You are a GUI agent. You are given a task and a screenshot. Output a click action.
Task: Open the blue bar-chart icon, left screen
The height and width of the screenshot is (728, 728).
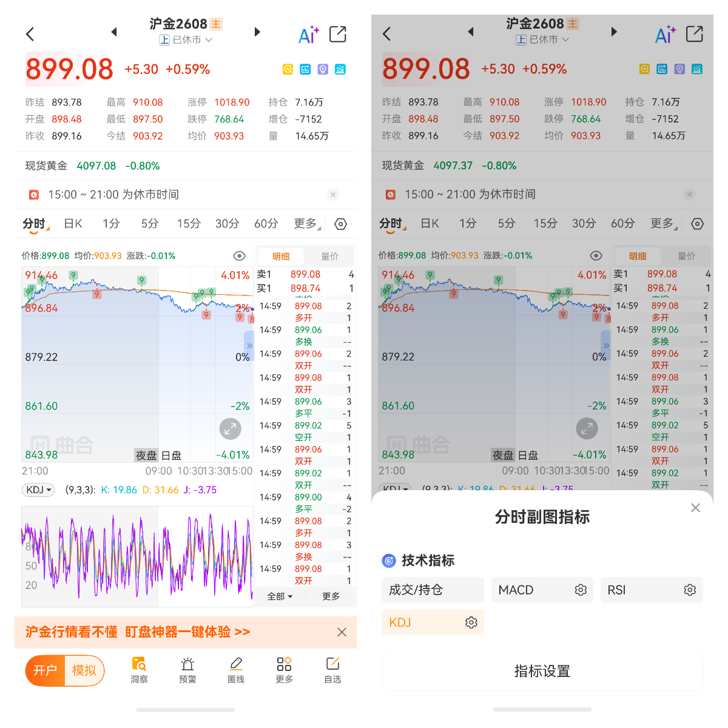pos(305,69)
